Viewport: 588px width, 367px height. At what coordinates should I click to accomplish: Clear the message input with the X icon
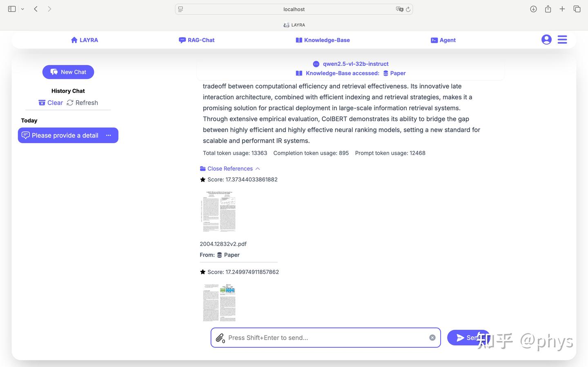(x=432, y=338)
